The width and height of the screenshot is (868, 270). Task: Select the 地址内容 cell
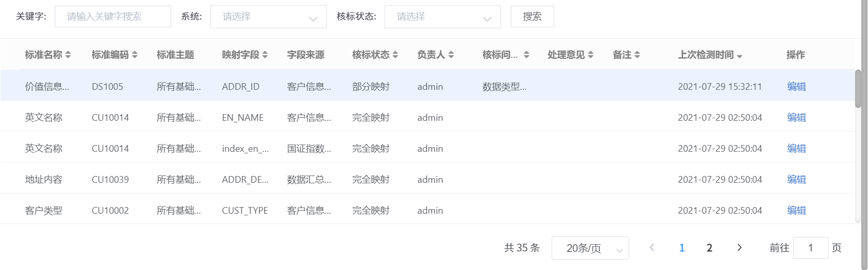(x=43, y=180)
